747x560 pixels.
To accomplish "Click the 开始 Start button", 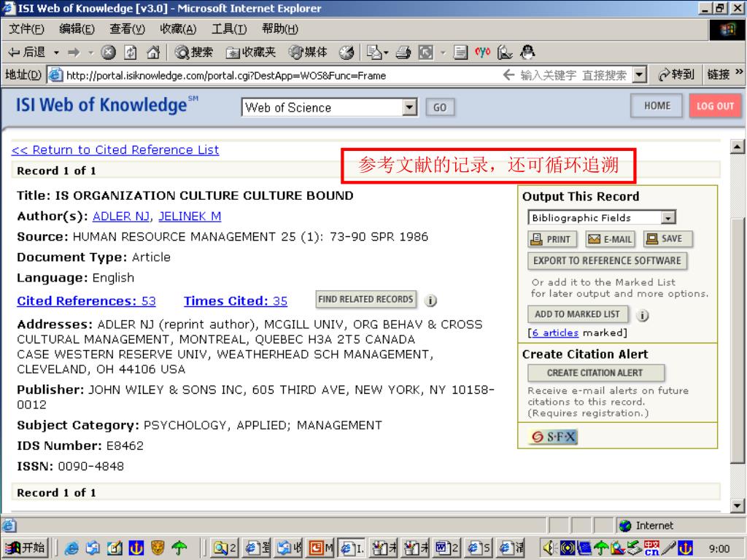I will pyautogui.click(x=27, y=548).
